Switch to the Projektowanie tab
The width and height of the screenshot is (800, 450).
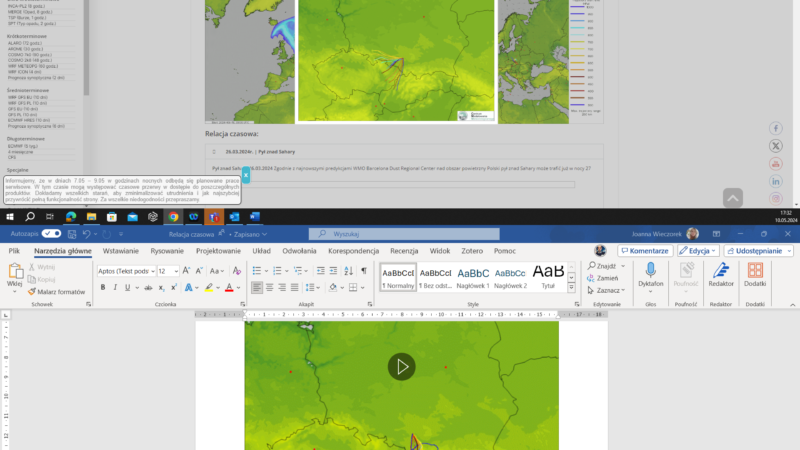pos(218,251)
